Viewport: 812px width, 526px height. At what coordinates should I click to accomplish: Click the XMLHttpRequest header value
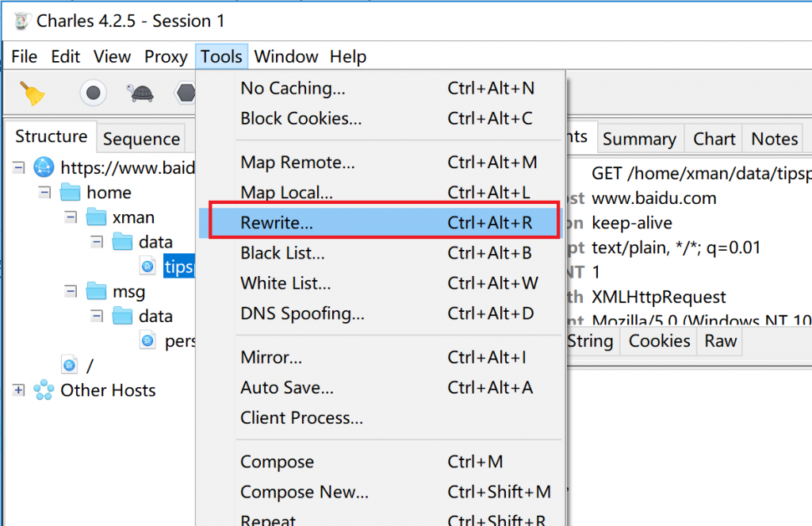coord(659,297)
